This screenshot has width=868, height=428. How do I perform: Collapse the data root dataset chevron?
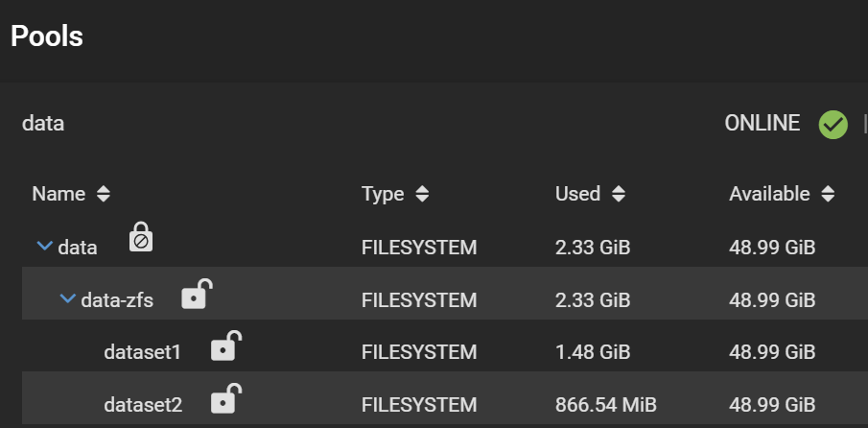(44, 247)
